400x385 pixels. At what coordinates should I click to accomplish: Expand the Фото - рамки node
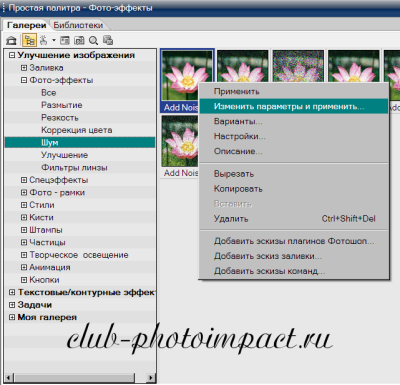pos(24,192)
